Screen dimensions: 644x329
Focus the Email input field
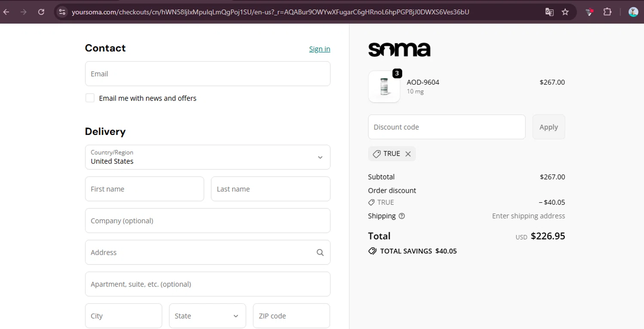[x=208, y=74]
